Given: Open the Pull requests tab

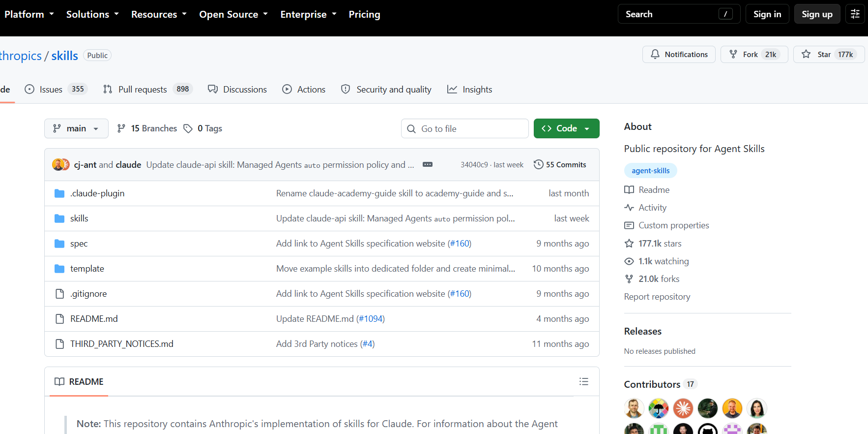Looking at the screenshot, I should pyautogui.click(x=147, y=89).
